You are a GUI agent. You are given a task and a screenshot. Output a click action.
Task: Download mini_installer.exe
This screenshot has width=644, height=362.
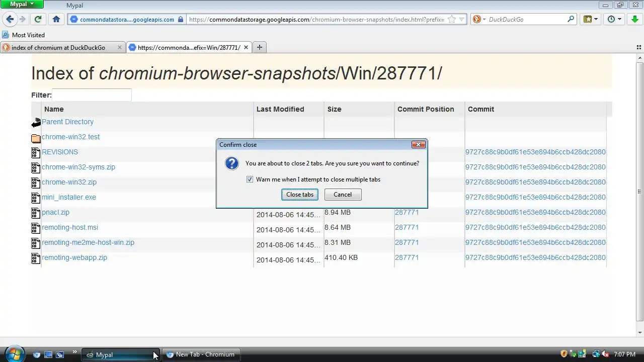tap(69, 197)
